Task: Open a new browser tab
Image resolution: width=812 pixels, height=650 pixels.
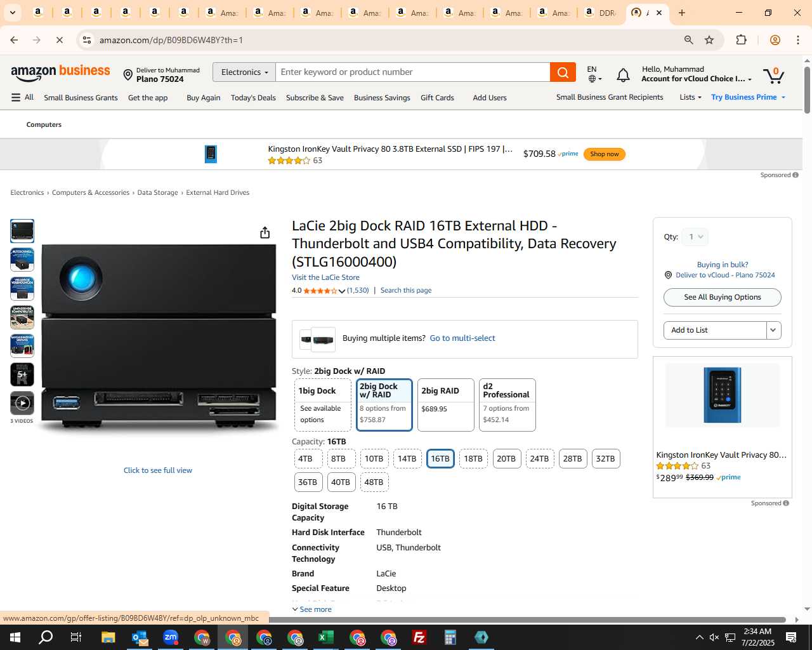Action: tap(682, 13)
